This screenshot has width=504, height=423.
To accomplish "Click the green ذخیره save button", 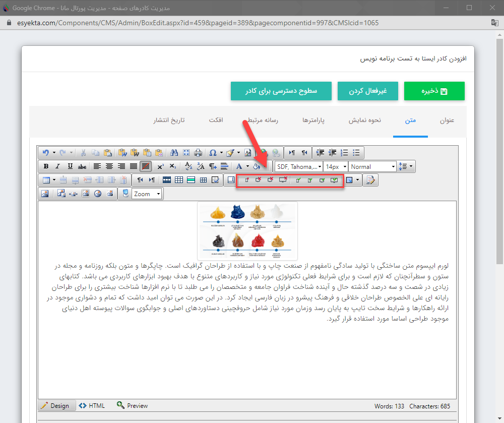I will click(x=434, y=91).
